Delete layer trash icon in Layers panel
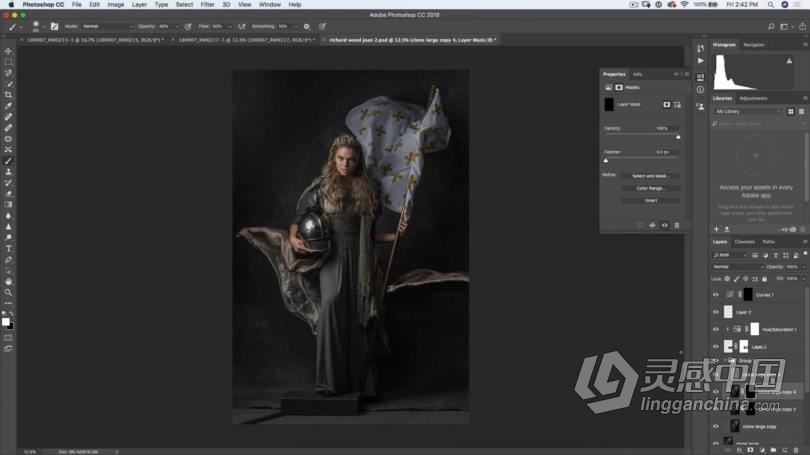The width and height of the screenshot is (810, 455). [796, 450]
